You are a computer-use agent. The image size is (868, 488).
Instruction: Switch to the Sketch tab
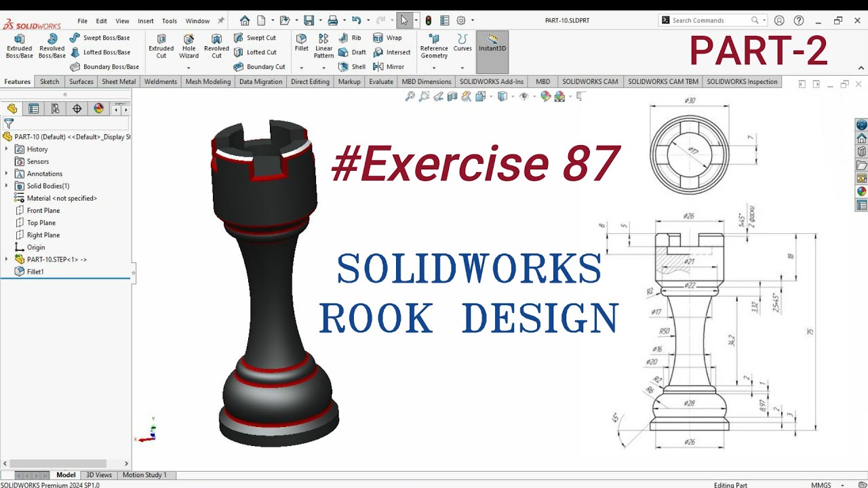point(50,82)
